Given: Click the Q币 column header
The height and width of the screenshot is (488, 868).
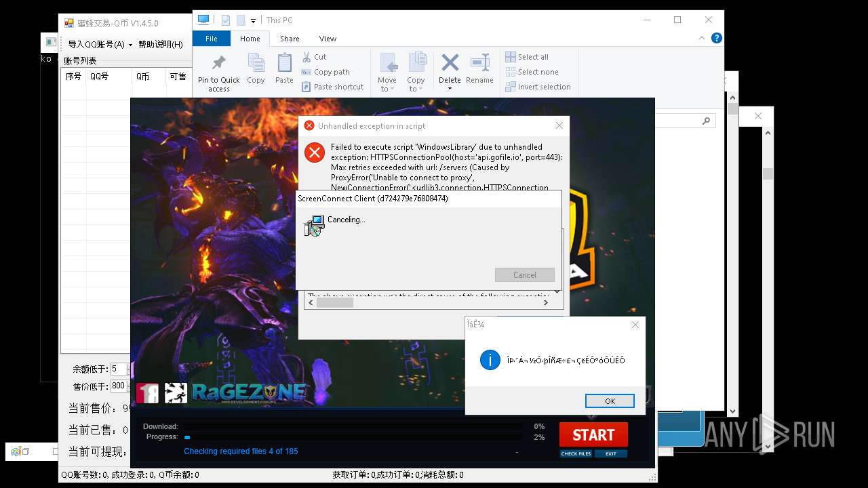Looking at the screenshot, I should click(x=149, y=77).
